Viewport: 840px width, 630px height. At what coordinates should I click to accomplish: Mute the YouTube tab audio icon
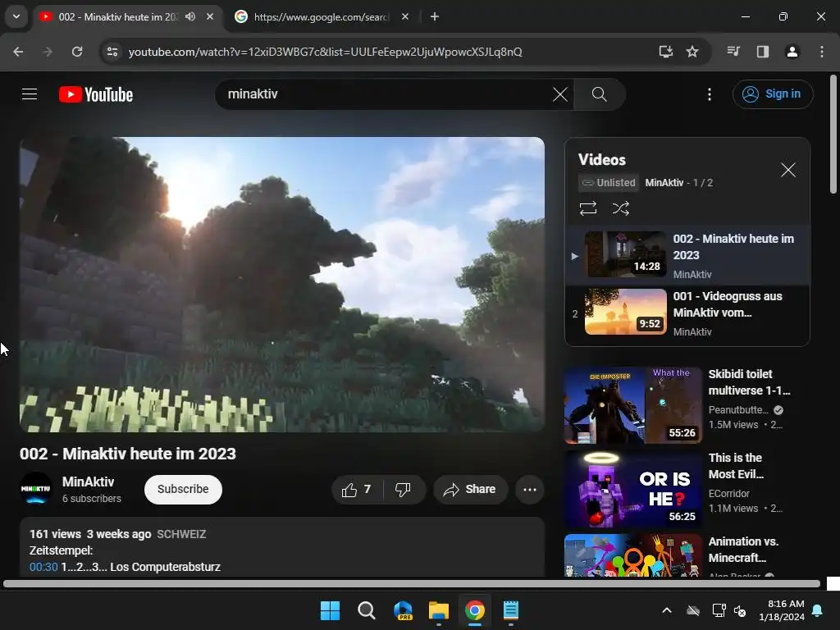point(190,16)
